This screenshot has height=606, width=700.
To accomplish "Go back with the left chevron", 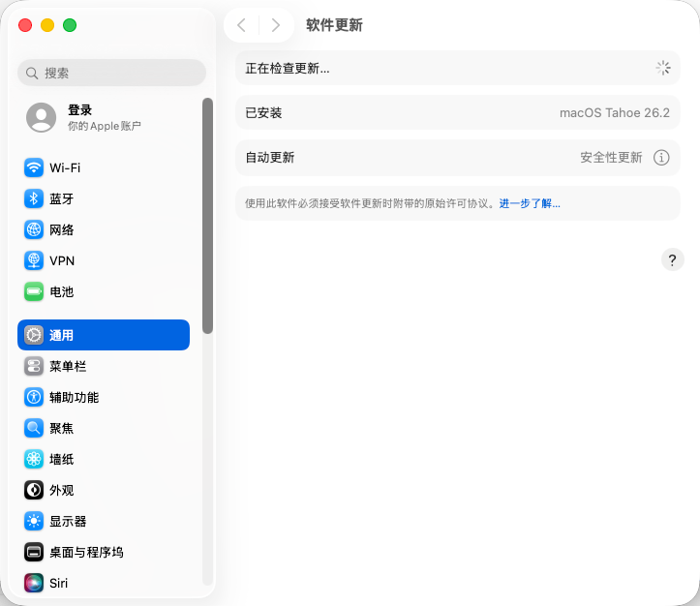I will click(241, 25).
